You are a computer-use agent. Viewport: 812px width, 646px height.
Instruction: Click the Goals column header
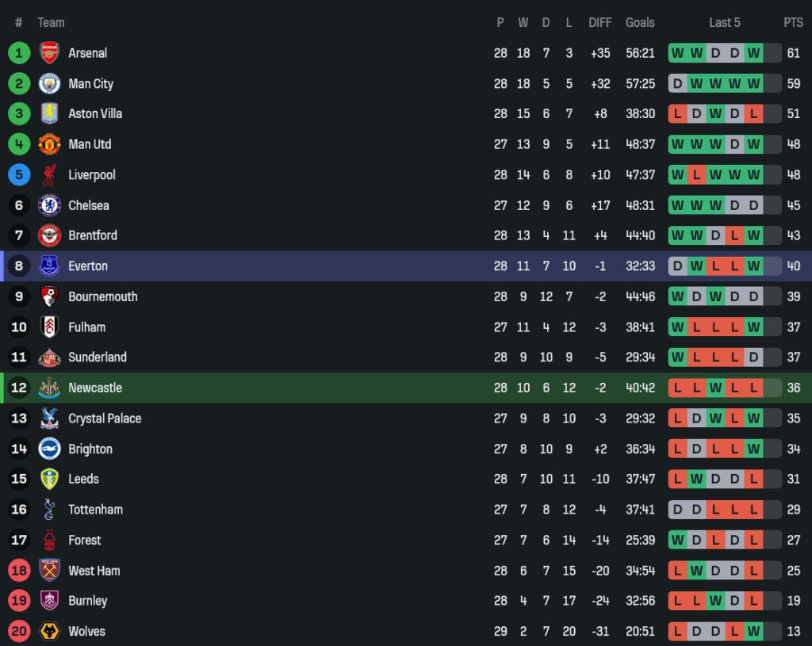(x=640, y=22)
